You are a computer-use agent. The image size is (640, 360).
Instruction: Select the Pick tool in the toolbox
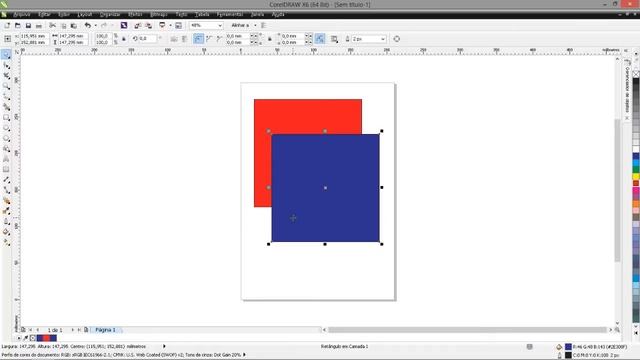click(6, 55)
